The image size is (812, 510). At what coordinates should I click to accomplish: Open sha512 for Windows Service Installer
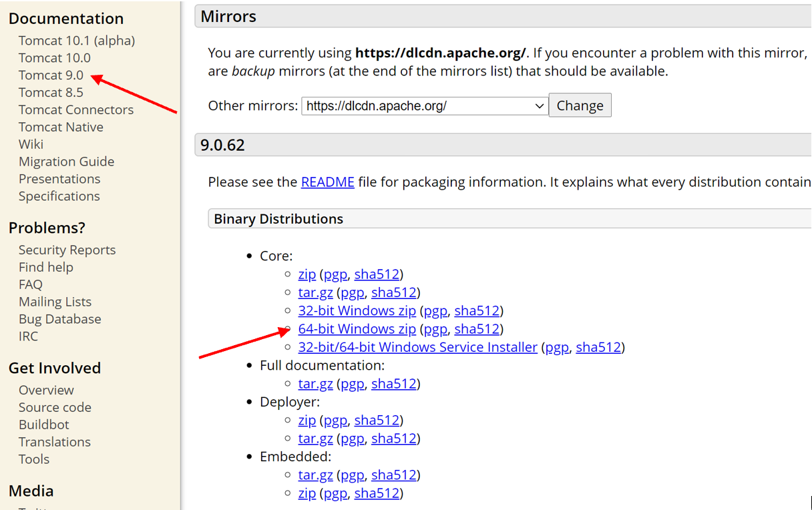(x=598, y=347)
